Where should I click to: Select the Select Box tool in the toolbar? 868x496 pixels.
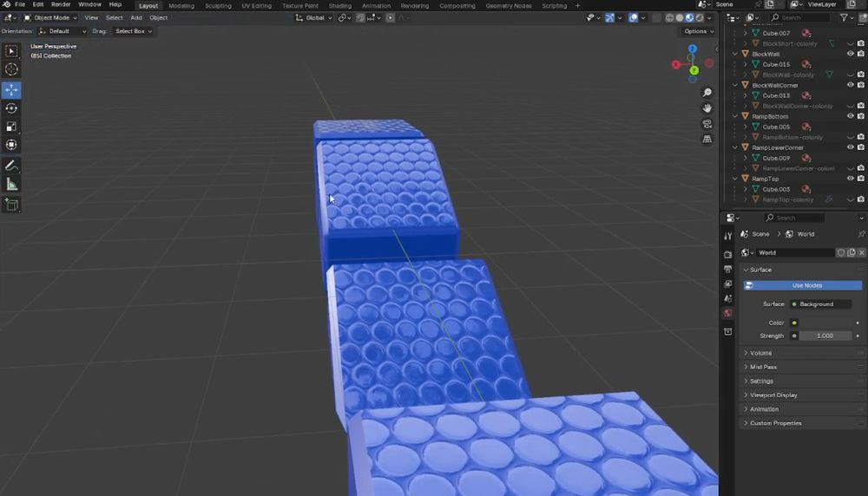11,51
